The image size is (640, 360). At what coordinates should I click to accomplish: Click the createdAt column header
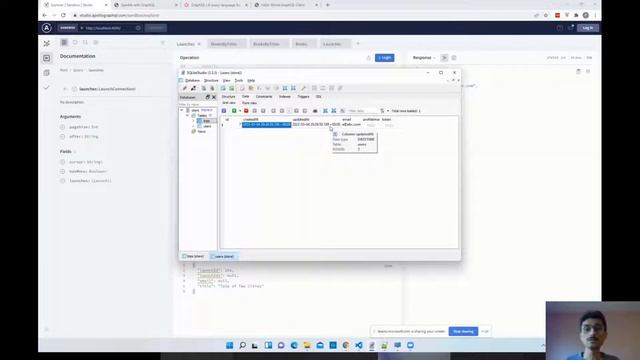251,120
